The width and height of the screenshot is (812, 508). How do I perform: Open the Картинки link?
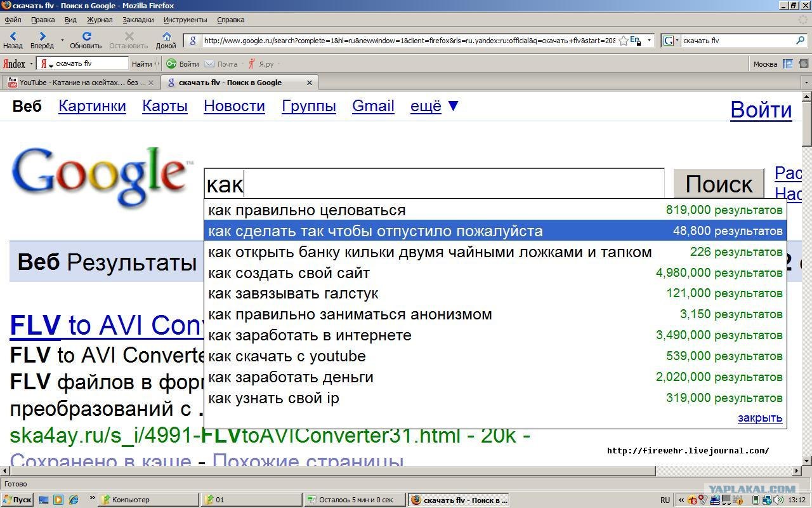(92, 106)
